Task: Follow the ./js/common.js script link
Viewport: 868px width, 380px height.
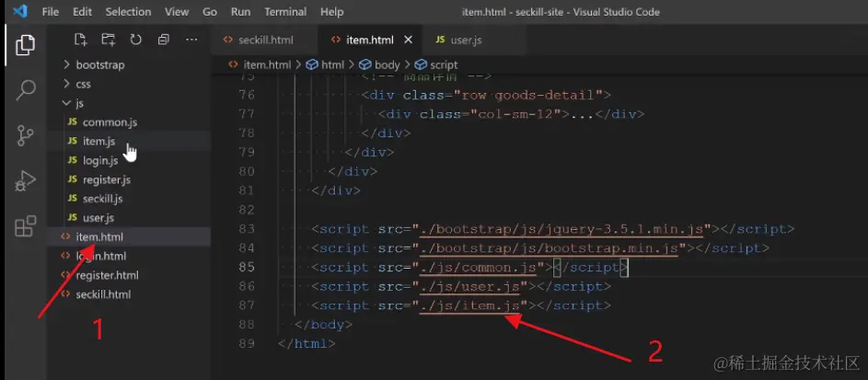Action: (479, 267)
